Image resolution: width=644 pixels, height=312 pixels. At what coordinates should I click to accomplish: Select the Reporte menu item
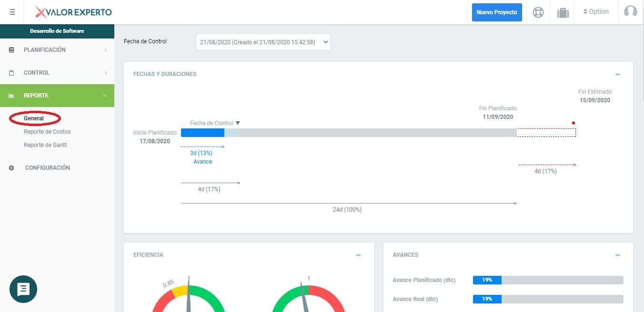57,96
